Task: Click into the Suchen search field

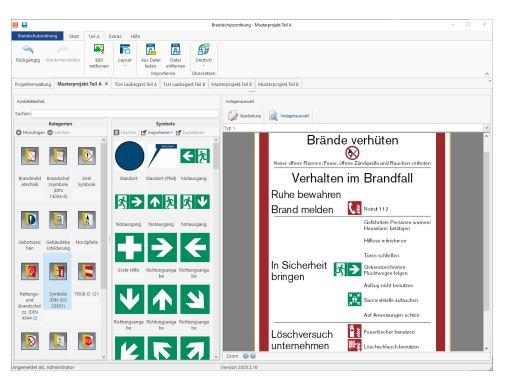Action: 125,114
